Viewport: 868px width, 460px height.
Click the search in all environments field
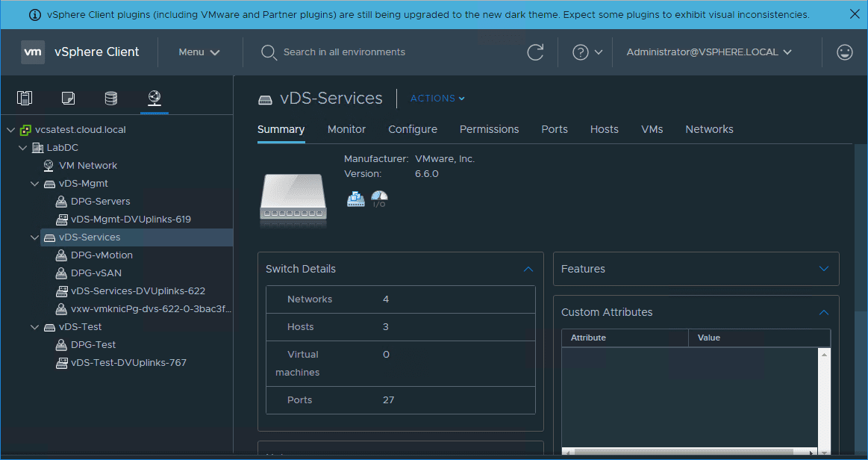point(344,52)
